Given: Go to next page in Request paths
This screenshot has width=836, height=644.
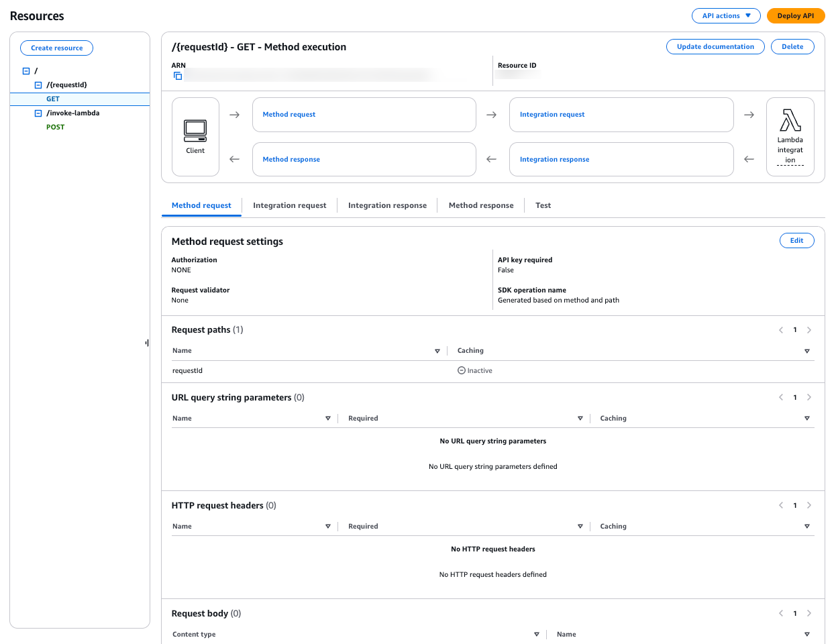Looking at the screenshot, I should point(809,329).
